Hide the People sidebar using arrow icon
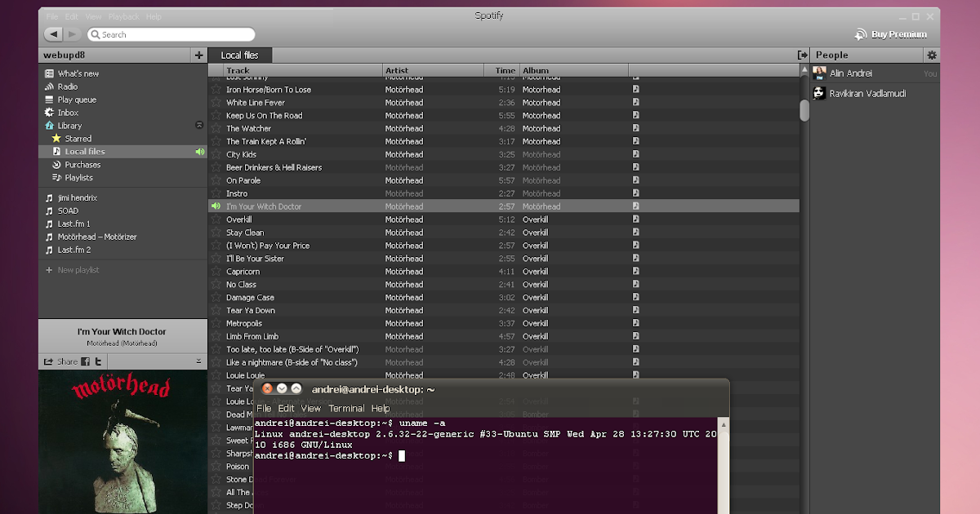The width and height of the screenshot is (980, 514). tap(802, 55)
